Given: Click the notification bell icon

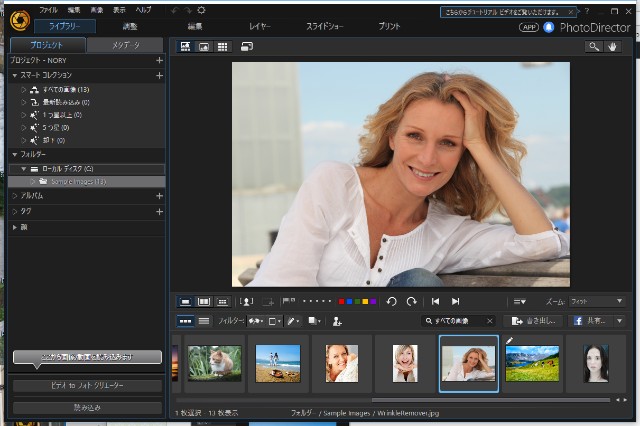Looking at the screenshot, I should click(x=548, y=27).
